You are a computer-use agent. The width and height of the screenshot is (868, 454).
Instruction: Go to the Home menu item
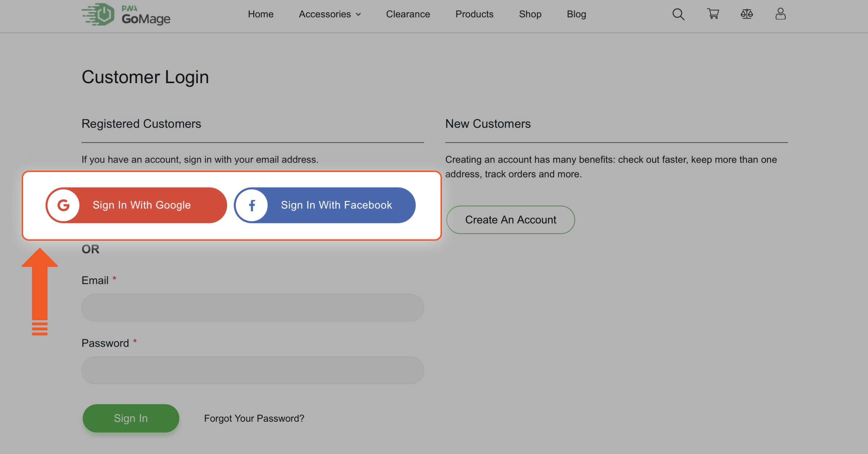tap(260, 14)
